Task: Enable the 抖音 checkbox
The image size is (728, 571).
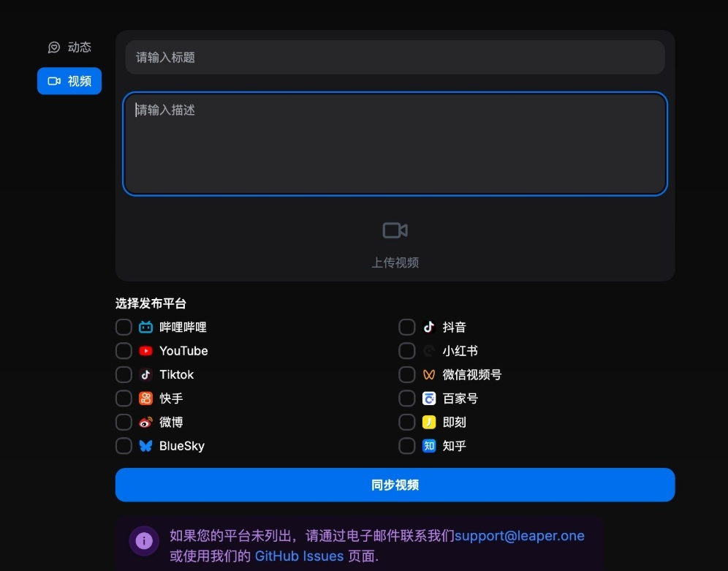Action: pos(406,328)
